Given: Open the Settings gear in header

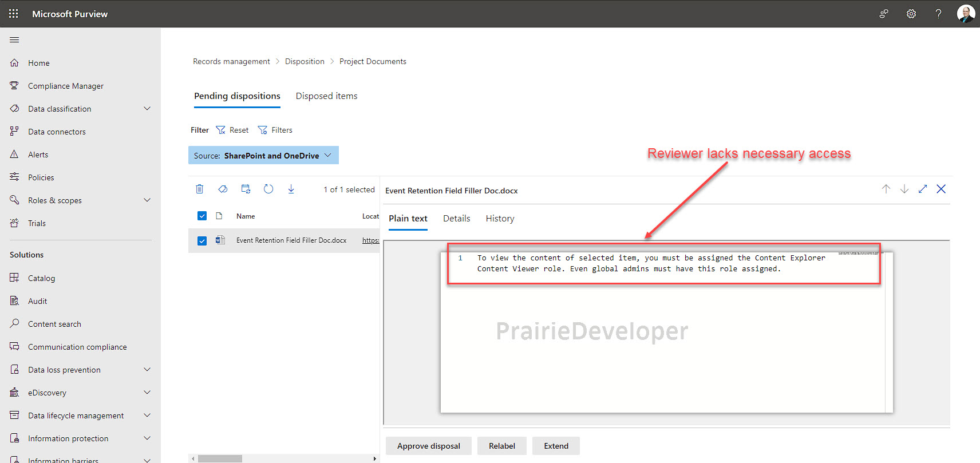Looking at the screenshot, I should click(911, 14).
